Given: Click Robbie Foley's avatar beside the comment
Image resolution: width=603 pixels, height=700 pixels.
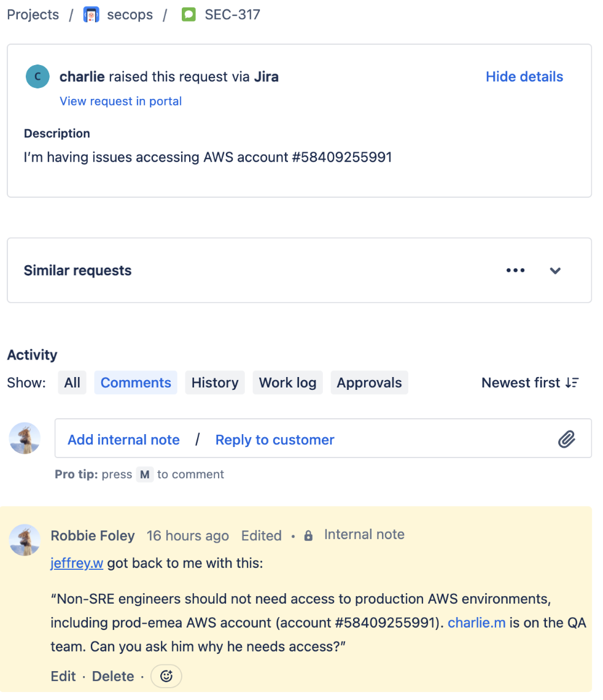Looking at the screenshot, I should pyautogui.click(x=25, y=540).
